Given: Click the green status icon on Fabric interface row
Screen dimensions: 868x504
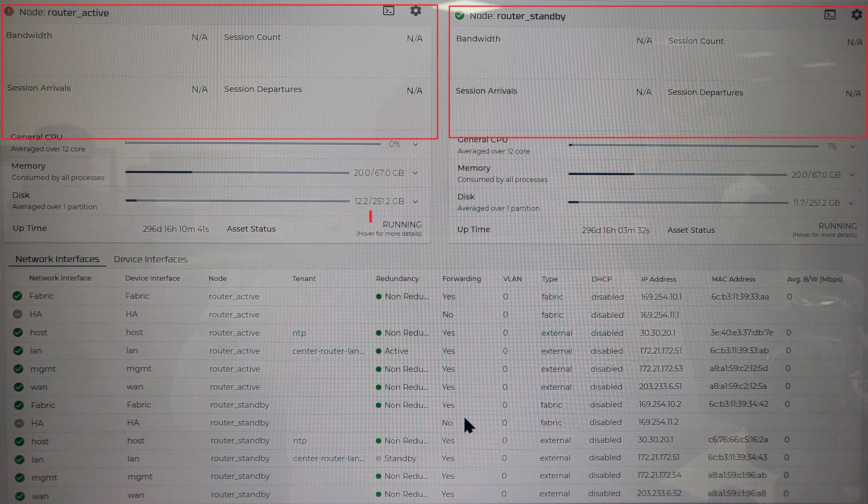Looking at the screenshot, I should 18,296.
